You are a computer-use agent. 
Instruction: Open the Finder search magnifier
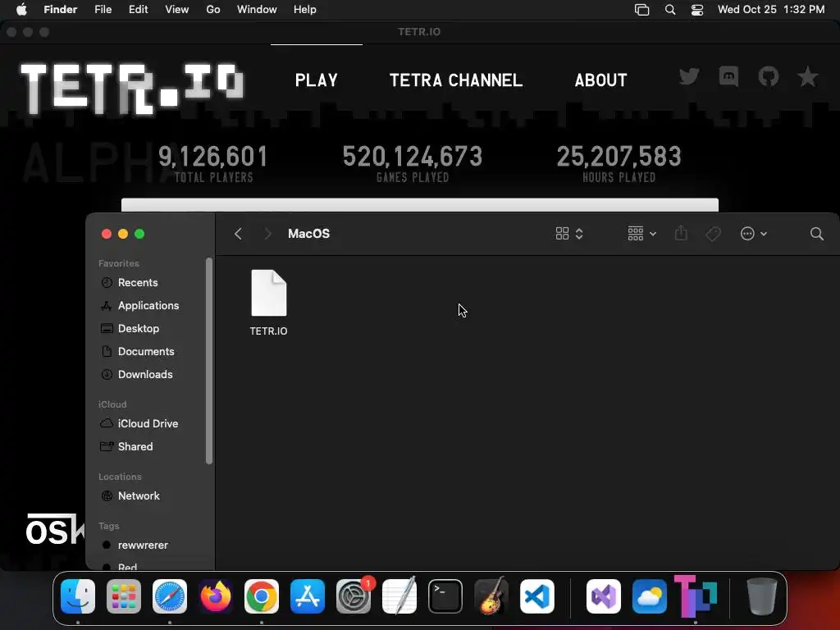816,234
